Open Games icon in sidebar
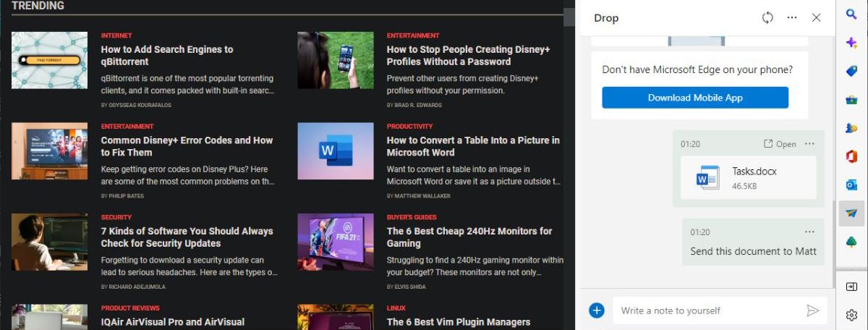The height and width of the screenshot is (330, 868). (851, 128)
